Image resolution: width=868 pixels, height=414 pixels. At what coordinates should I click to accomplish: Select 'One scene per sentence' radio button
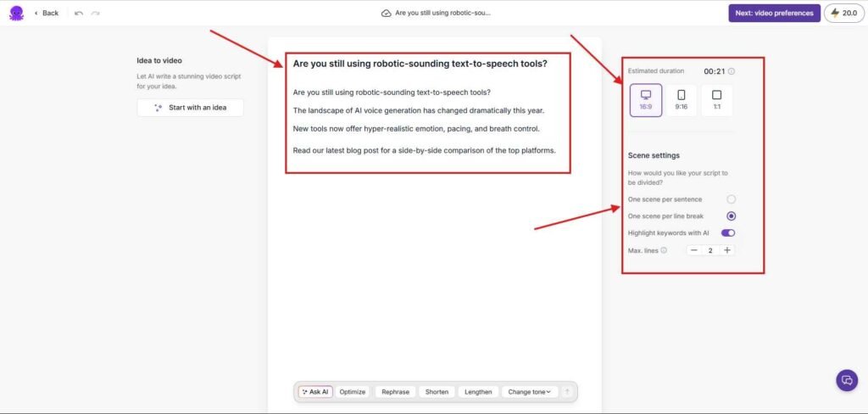point(732,199)
